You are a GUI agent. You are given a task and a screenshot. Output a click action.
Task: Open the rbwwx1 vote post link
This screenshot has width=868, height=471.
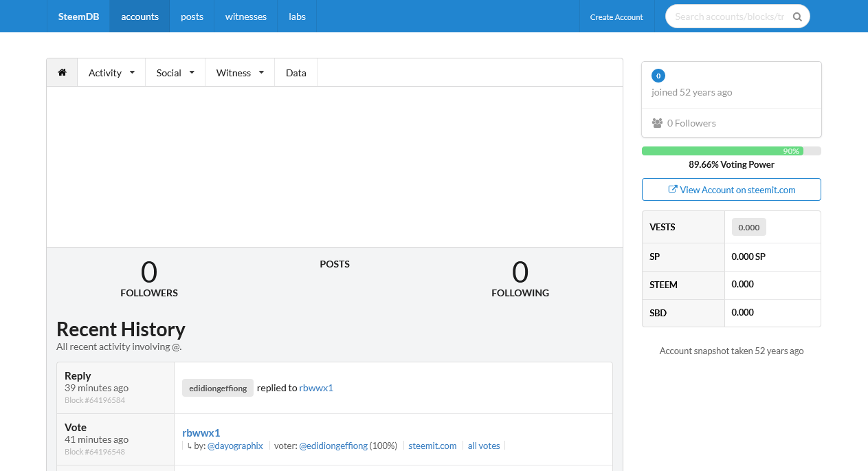tap(201, 432)
